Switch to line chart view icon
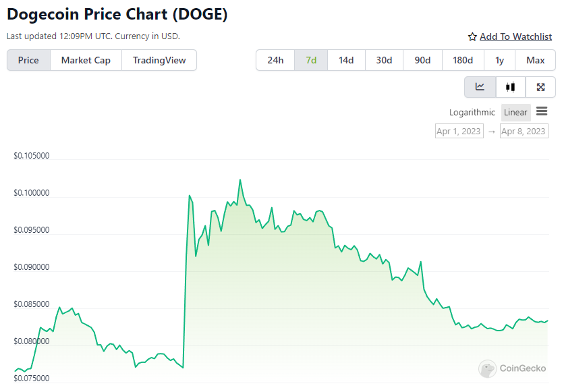This screenshot has height=392, width=562. point(480,87)
